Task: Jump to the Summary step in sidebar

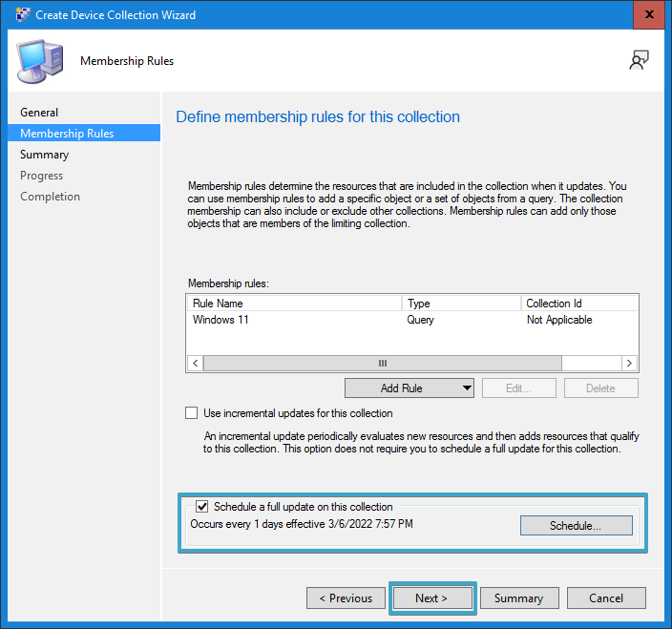Action: (x=44, y=155)
